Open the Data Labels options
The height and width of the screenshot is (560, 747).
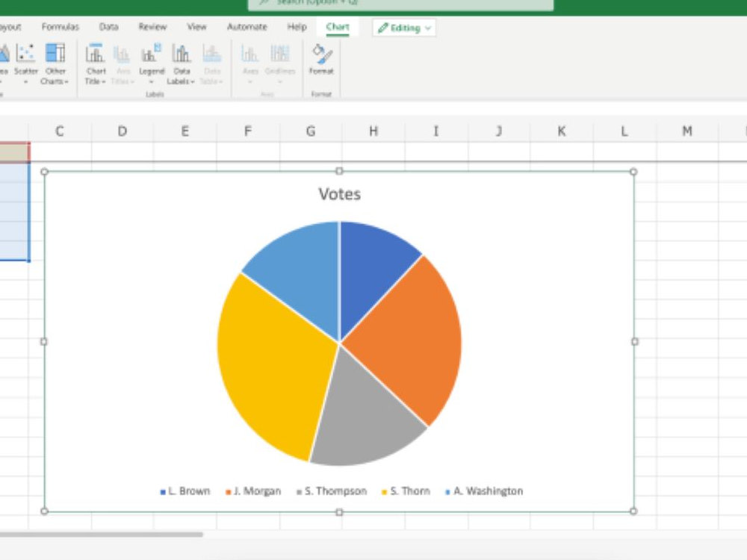point(181,63)
